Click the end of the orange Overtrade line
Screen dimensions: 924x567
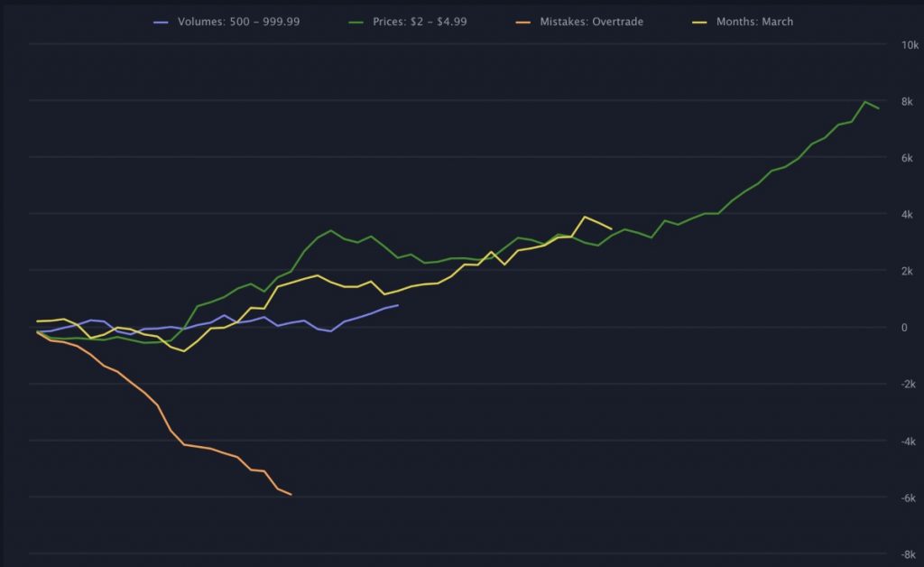291,495
